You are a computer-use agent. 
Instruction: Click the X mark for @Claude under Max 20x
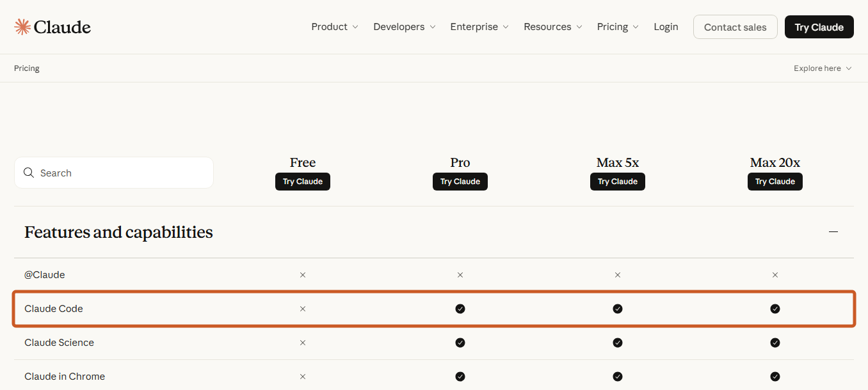(x=775, y=275)
